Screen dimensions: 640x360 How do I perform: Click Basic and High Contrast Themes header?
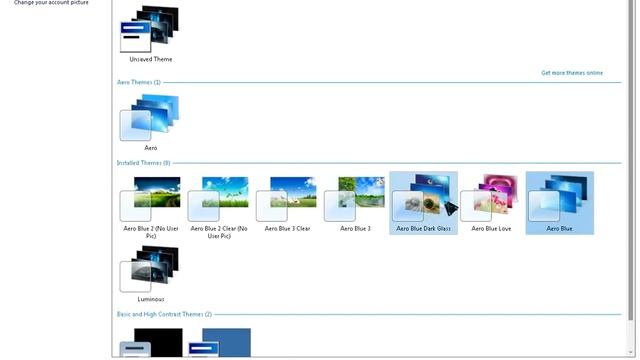click(x=164, y=314)
